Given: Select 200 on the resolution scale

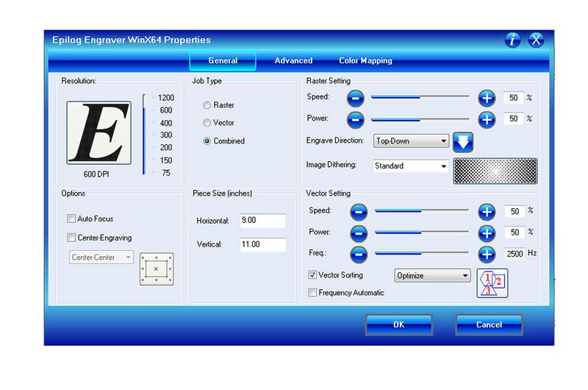Looking at the screenshot, I should 166,147.
